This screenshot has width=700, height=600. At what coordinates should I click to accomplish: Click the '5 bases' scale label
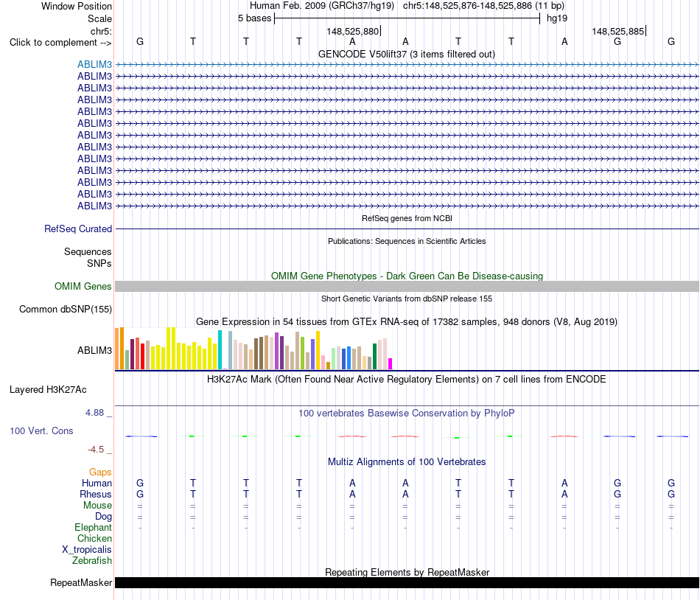click(254, 18)
